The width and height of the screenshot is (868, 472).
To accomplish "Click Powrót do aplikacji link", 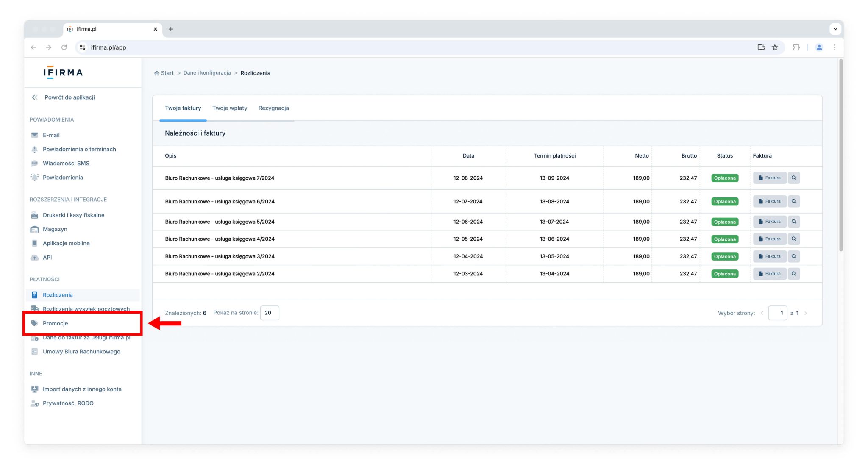I will tap(70, 97).
